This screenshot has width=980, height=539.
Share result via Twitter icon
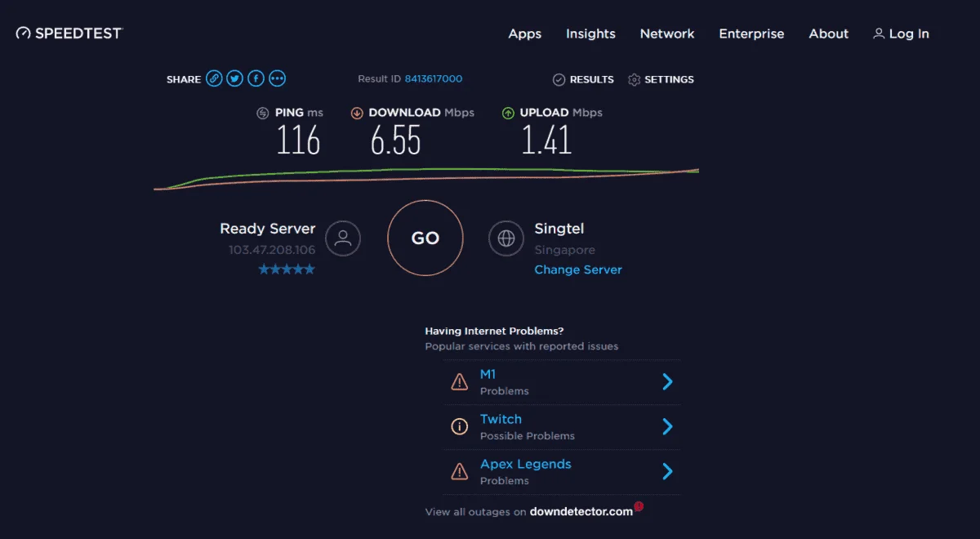[235, 78]
